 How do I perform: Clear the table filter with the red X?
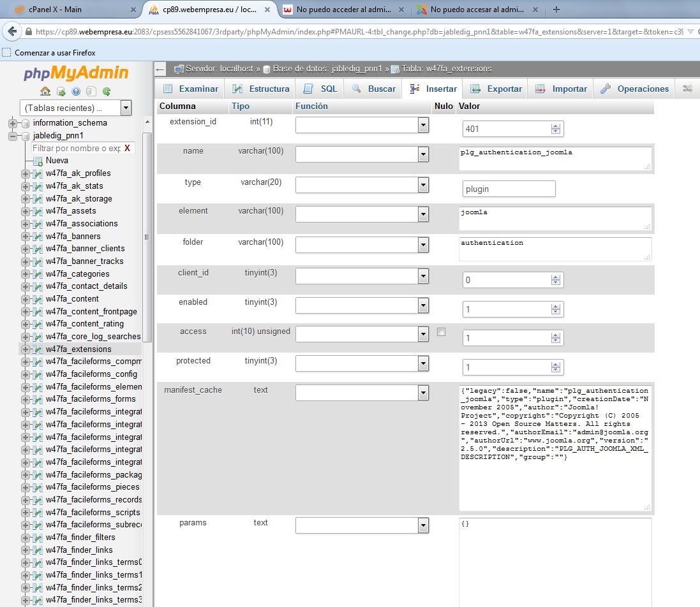[x=127, y=148]
